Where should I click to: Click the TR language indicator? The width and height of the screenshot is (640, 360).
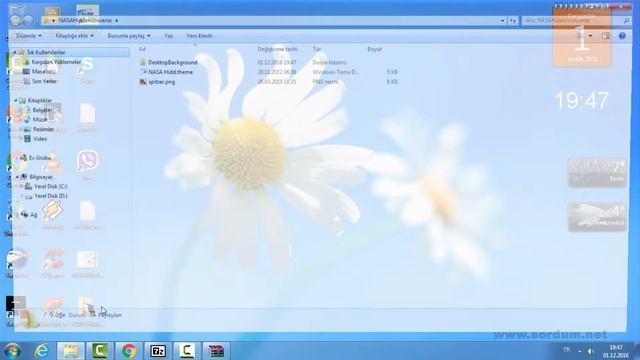click(567, 350)
